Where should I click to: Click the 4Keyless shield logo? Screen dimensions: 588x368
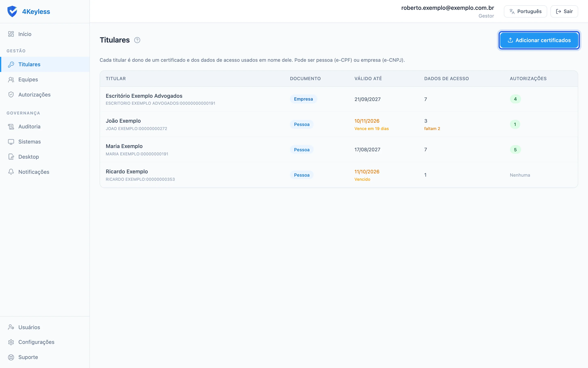tap(12, 11)
